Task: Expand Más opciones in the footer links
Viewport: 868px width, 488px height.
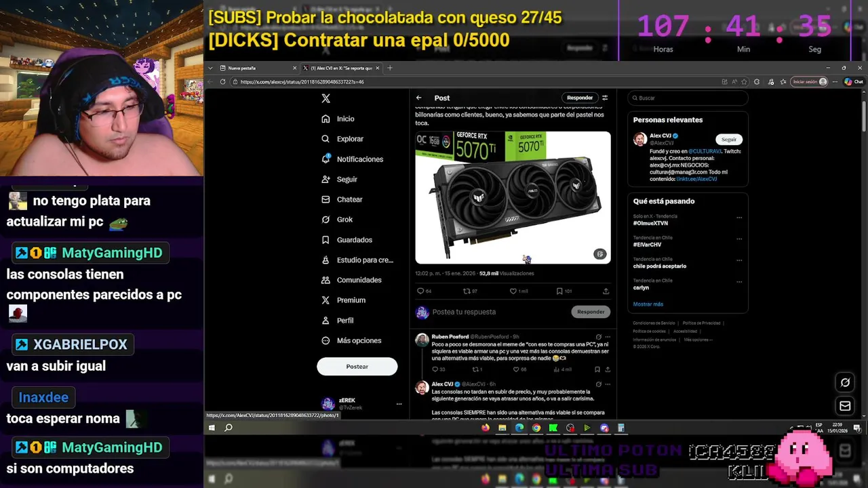Action: [x=698, y=340]
